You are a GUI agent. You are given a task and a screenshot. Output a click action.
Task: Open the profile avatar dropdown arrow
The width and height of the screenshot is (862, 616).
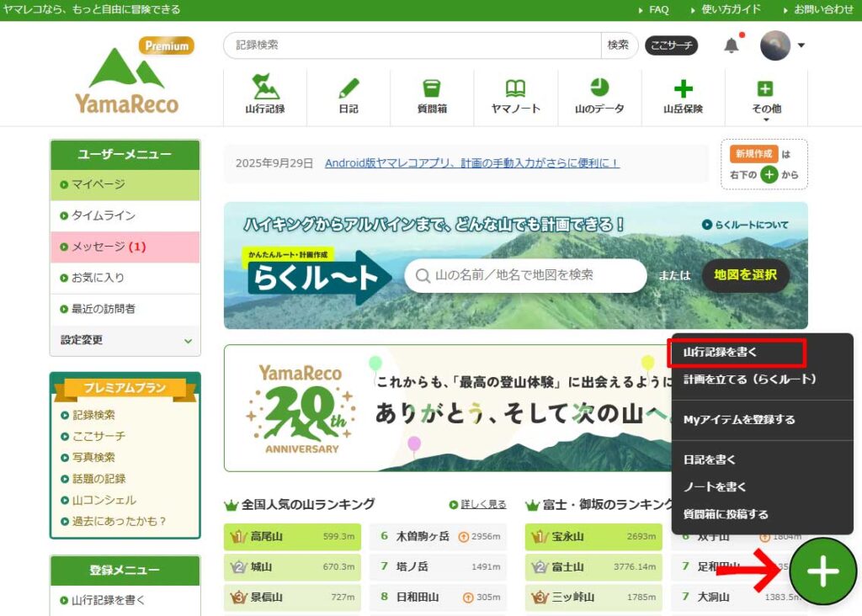tap(801, 45)
